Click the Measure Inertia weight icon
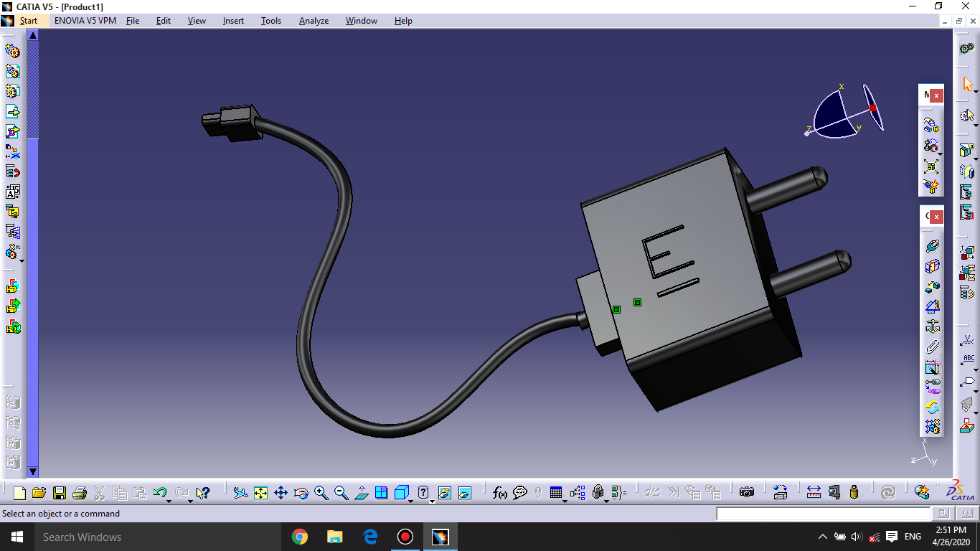The height and width of the screenshot is (551, 980). (x=854, y=493)
